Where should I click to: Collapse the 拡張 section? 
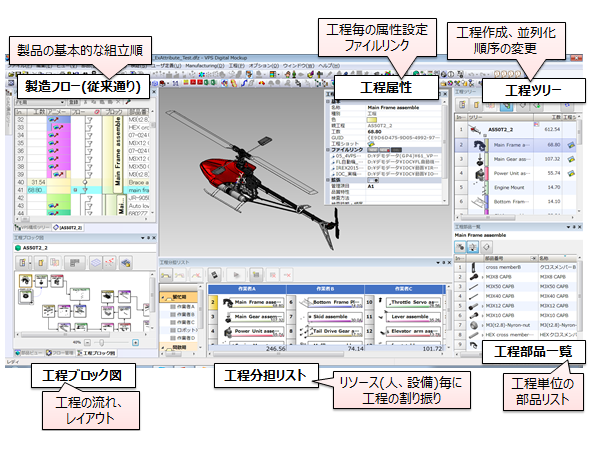(x=328, y=180)
